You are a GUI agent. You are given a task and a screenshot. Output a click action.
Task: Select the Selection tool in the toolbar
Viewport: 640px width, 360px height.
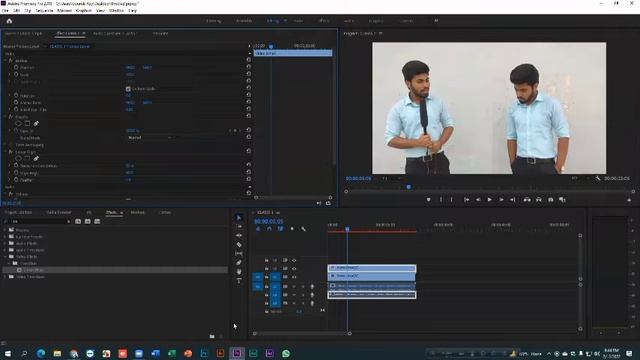pos(239,218)
